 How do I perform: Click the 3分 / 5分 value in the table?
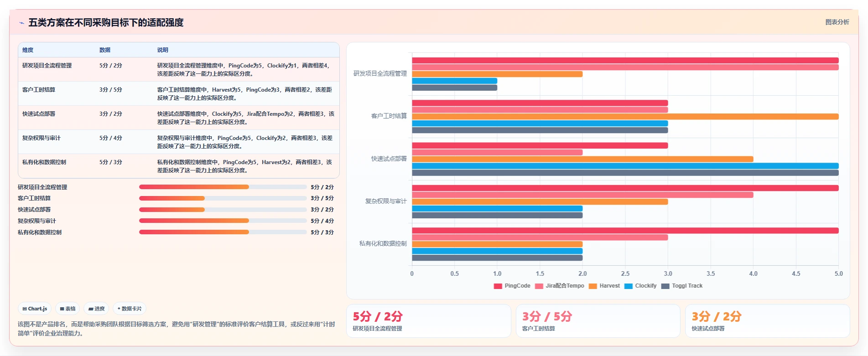[111, 90]
